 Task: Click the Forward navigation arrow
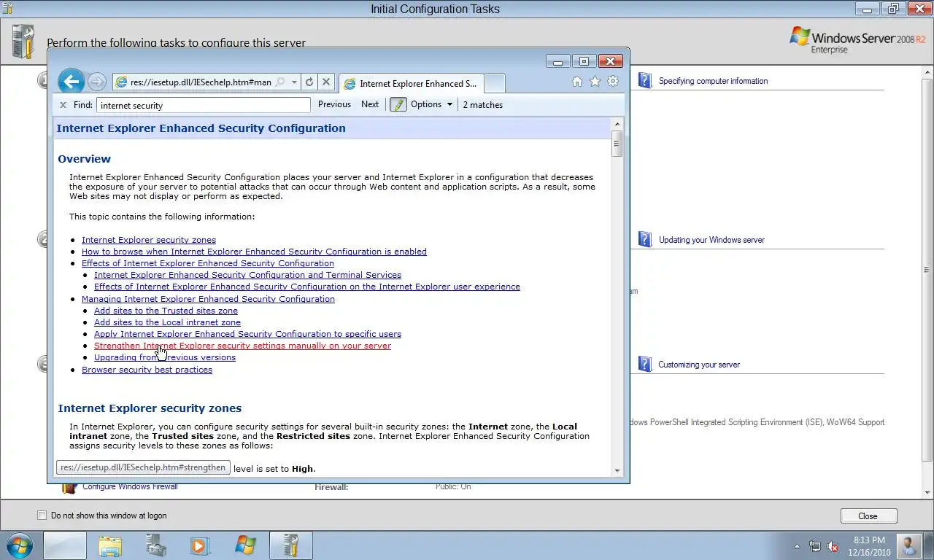tap(96, 82)
